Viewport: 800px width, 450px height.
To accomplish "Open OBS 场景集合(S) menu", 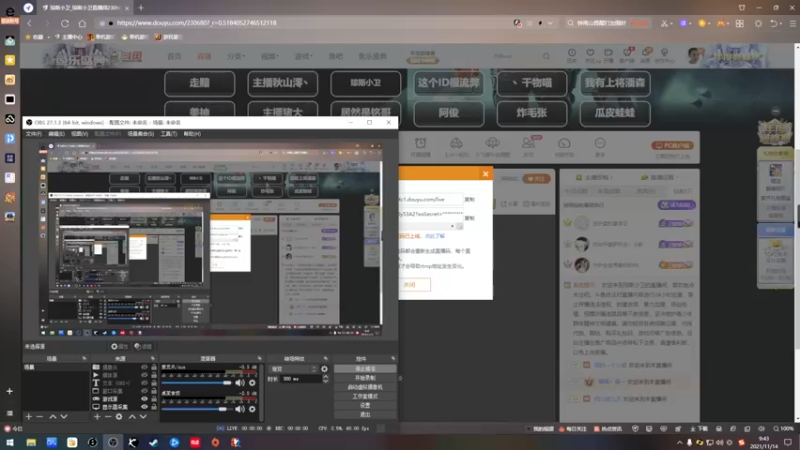I will 140,134.
